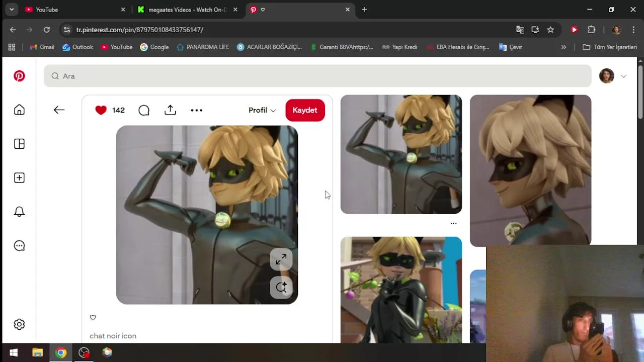Open tab search dropdown arrow

[x=11, y=10]
